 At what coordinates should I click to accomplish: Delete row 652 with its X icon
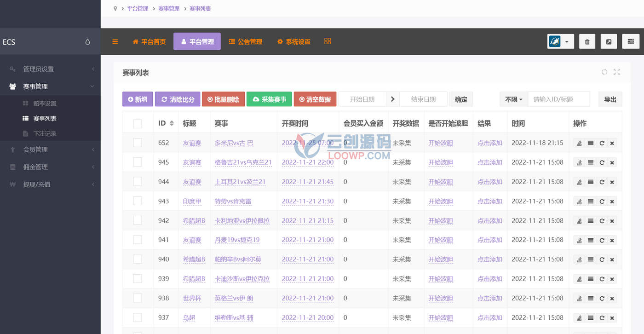click(612, 143)
